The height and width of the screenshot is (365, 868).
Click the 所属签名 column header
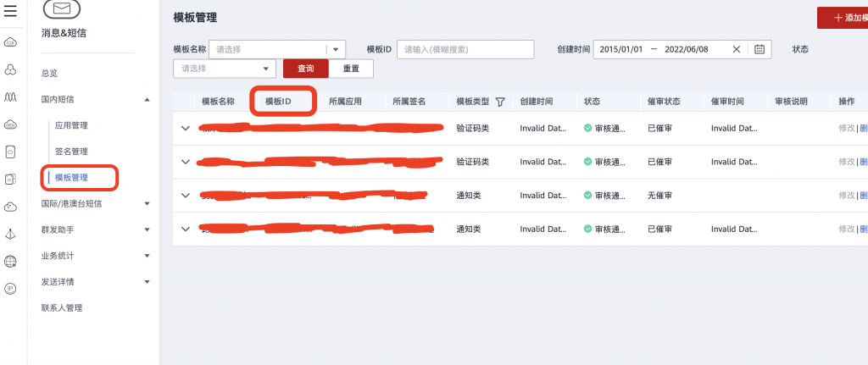coord(409,102)
